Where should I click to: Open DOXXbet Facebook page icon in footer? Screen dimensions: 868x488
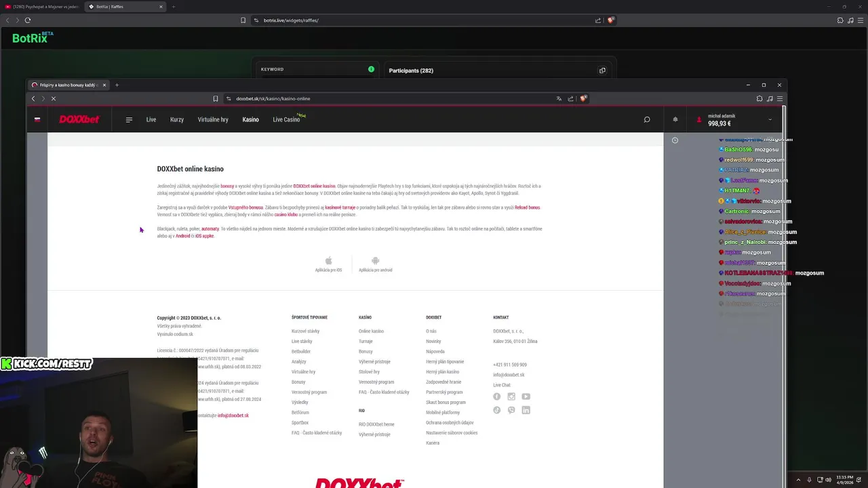tap(497, 396)
